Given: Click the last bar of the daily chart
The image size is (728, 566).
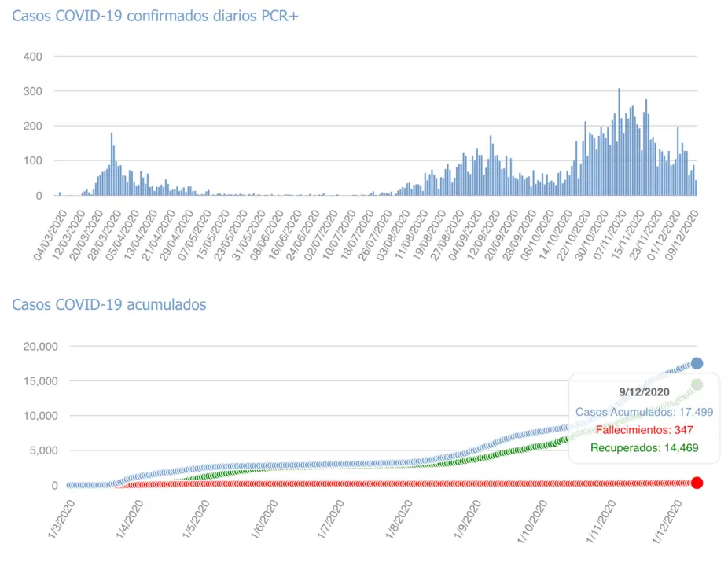Looking at the screenshot, I should click(x=696, y=188).
